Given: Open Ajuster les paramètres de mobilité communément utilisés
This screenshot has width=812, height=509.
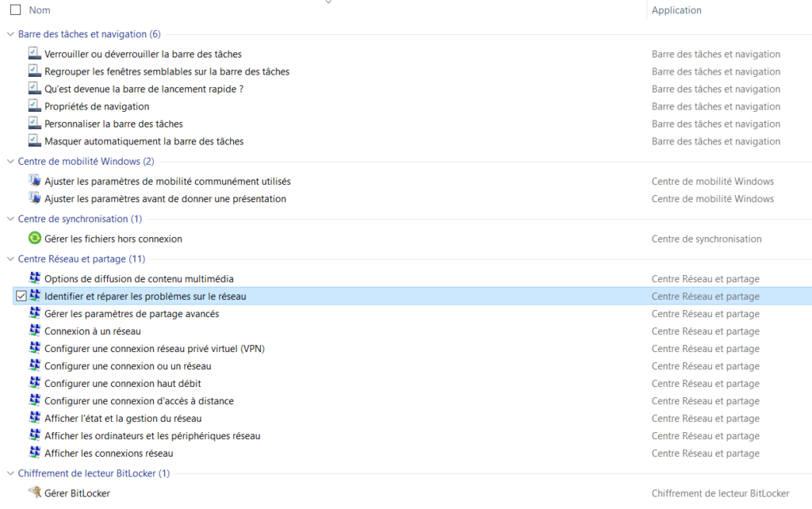Looking at the screenshot, I should pyautogui.click(x=167, y=182).
